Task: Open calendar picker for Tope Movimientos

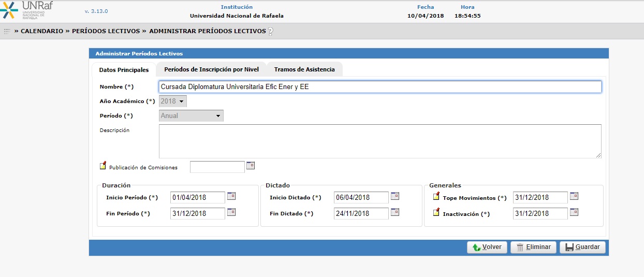Action: pyautogui.click(x=574, y=196)
